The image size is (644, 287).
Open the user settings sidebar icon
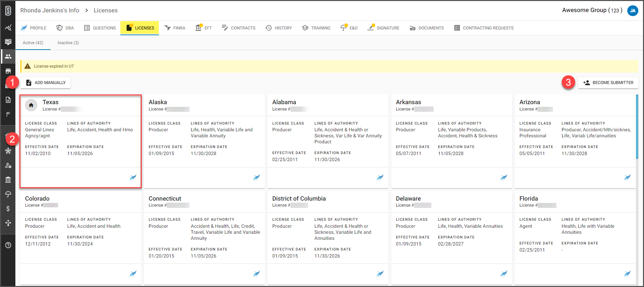(x=8, y=165)
